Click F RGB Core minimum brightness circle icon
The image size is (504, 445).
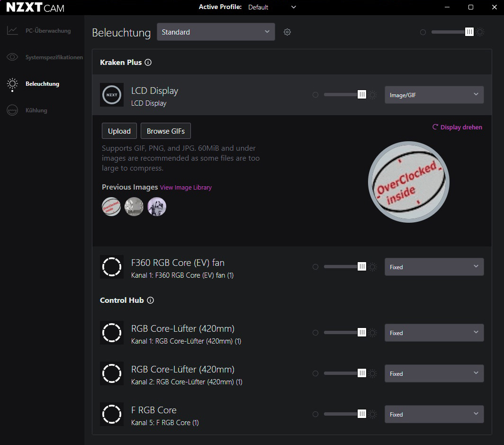point(315,414)
